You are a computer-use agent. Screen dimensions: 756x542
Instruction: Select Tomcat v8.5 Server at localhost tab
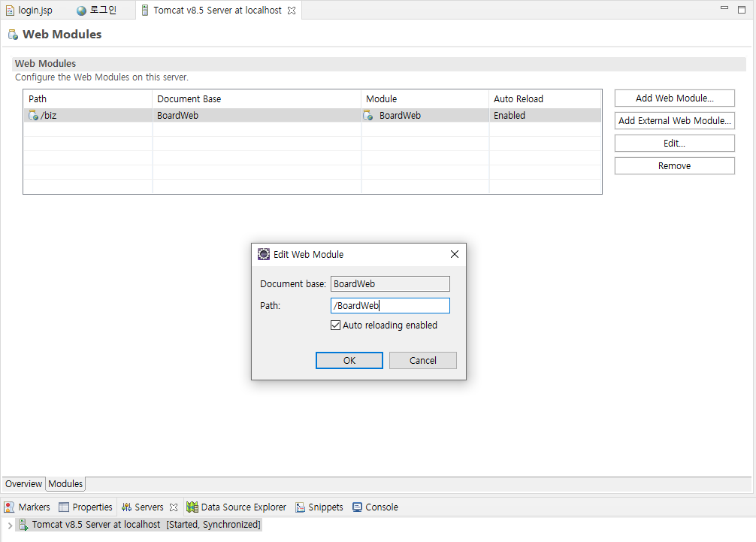218,10
